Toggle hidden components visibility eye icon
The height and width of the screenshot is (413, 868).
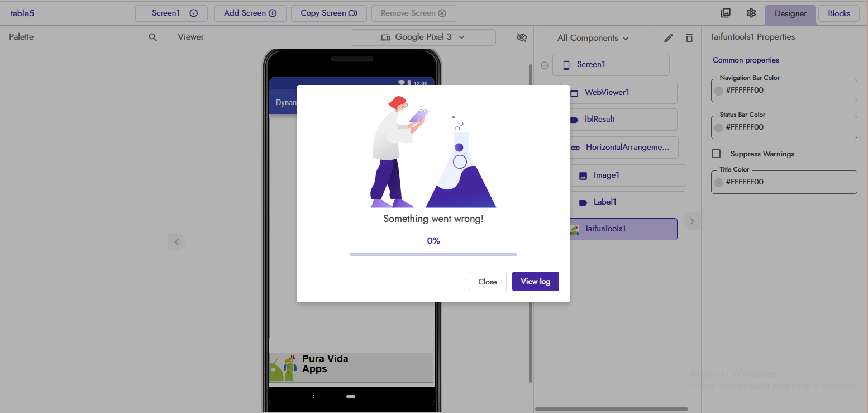522,37
